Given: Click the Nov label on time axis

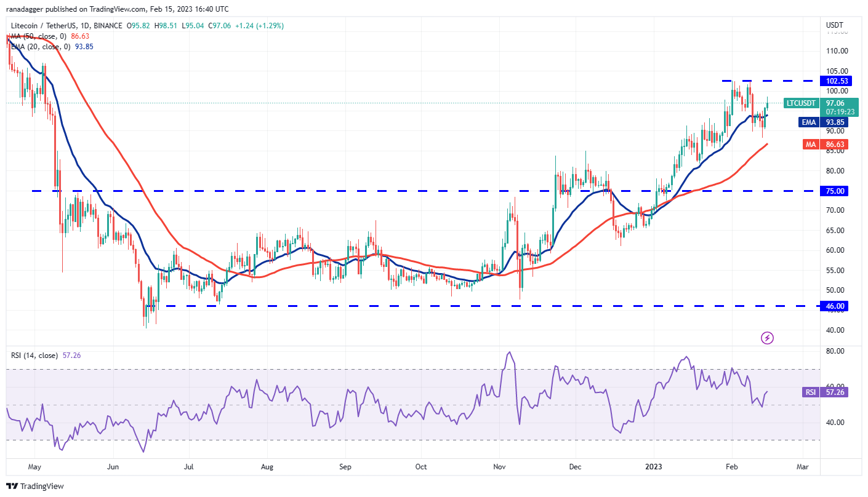Looking at the screenshot, I should [500, 467].
